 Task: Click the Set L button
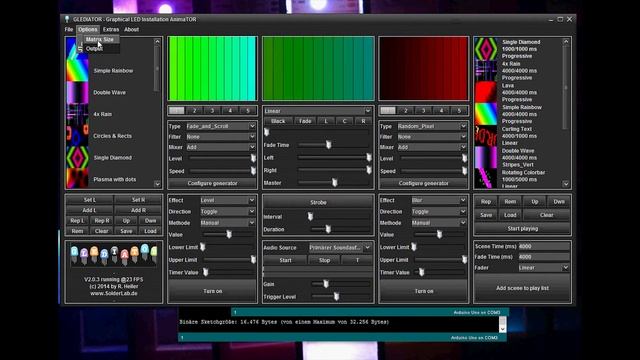tap(90, 200)
